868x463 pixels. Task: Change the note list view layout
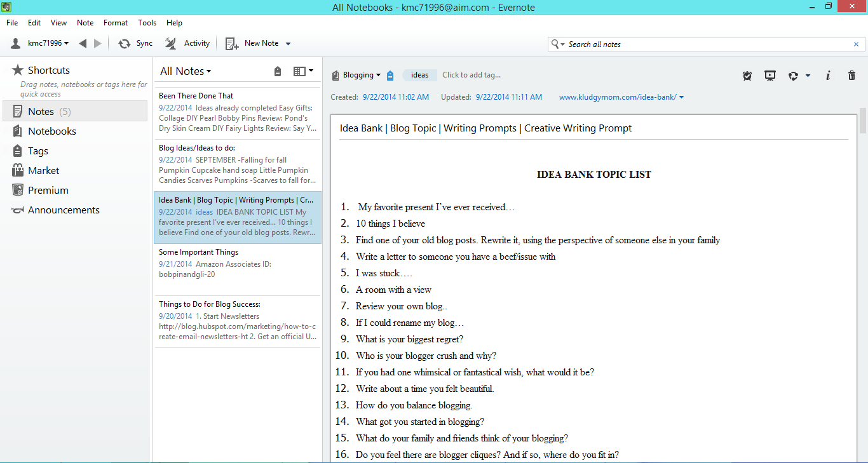[303, 71]
